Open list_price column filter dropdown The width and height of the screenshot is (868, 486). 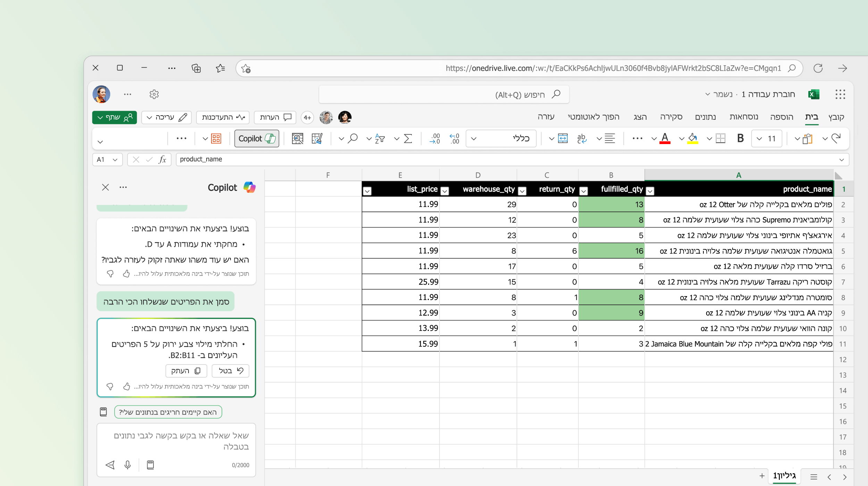367,191
